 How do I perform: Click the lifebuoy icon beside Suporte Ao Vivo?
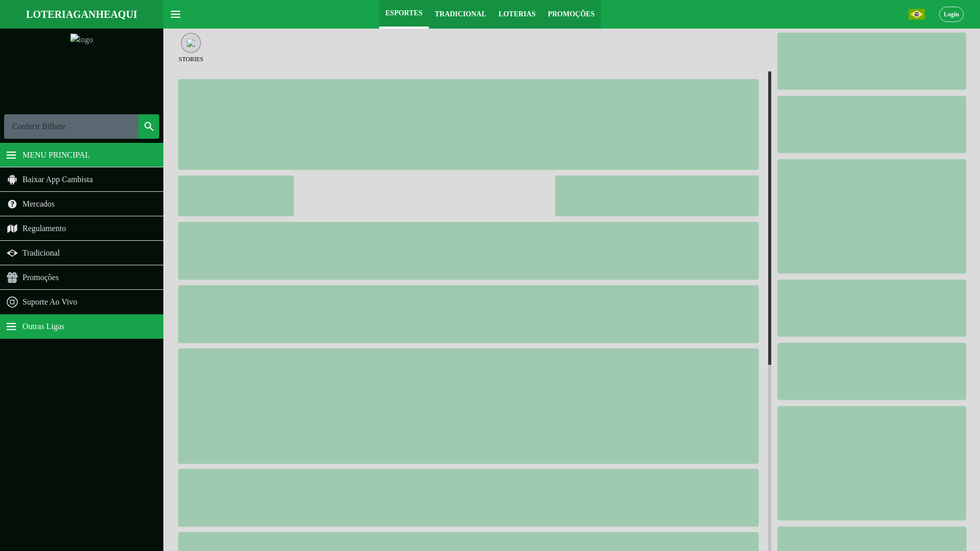click(x=12, y=302)
